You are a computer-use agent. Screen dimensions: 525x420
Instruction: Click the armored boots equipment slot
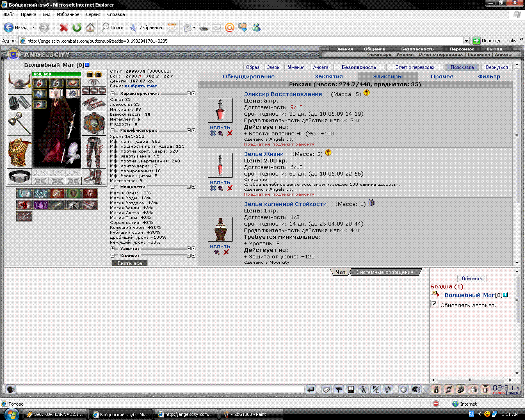94,177
